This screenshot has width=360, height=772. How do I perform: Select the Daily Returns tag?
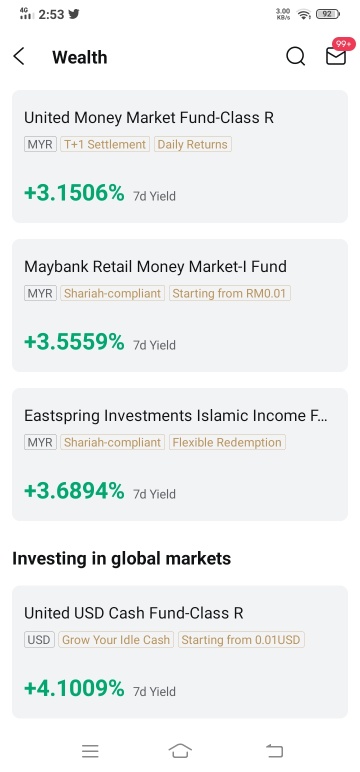[193, 144]
